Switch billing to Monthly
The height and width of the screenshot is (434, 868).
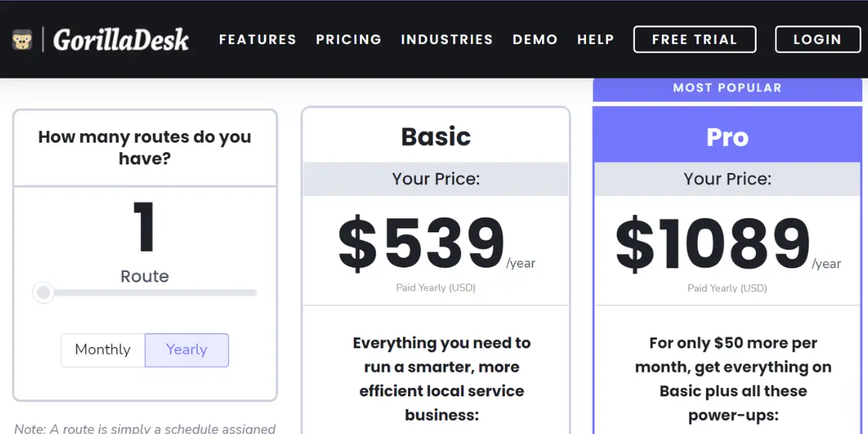pos(103,350)
